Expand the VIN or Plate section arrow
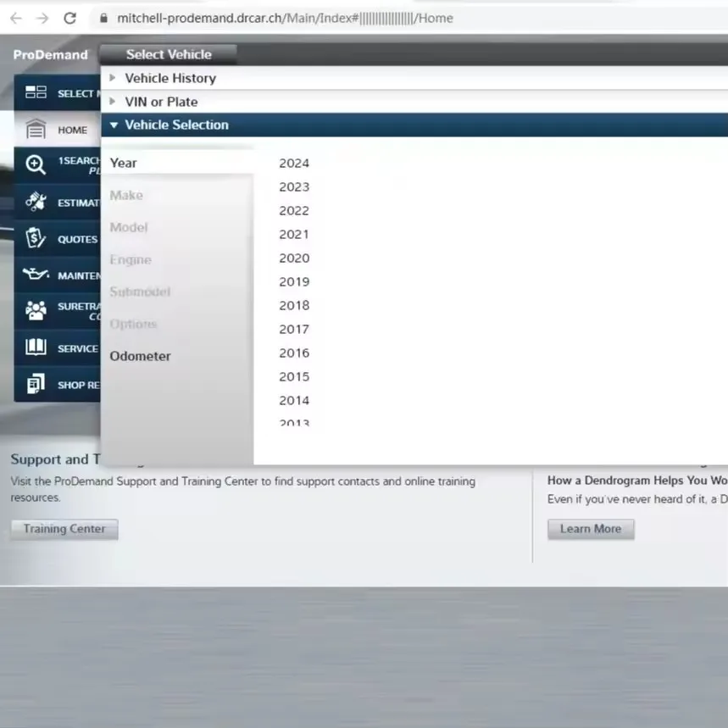 click(x=113, y=101)
